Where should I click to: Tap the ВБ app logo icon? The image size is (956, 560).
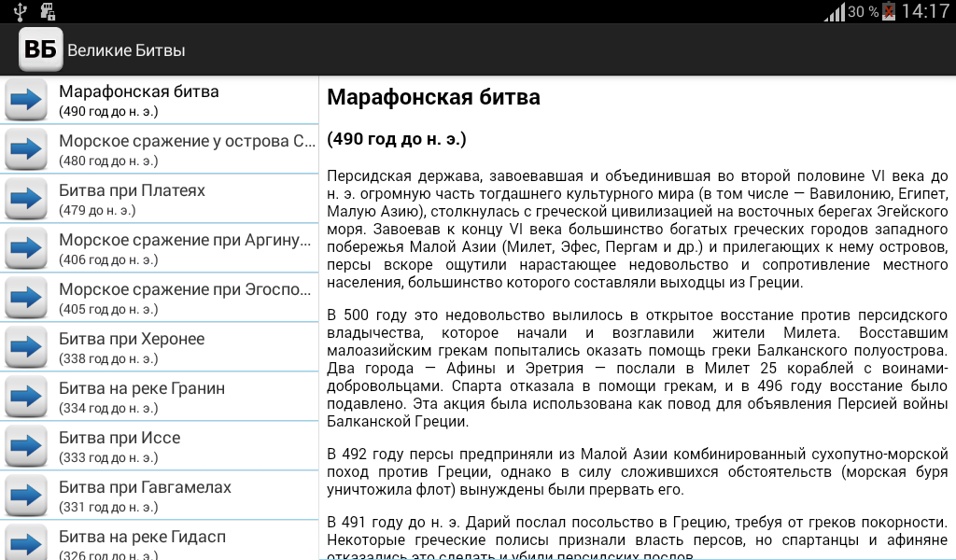(x=41, y=49)
